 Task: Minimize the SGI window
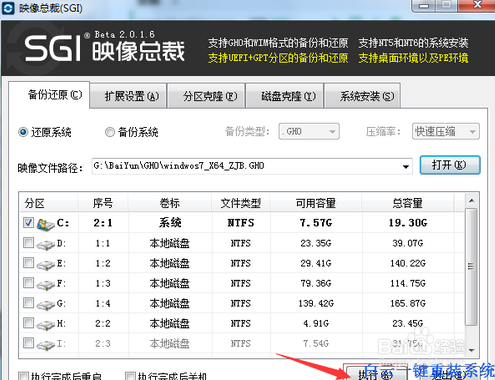coord(424,6)
